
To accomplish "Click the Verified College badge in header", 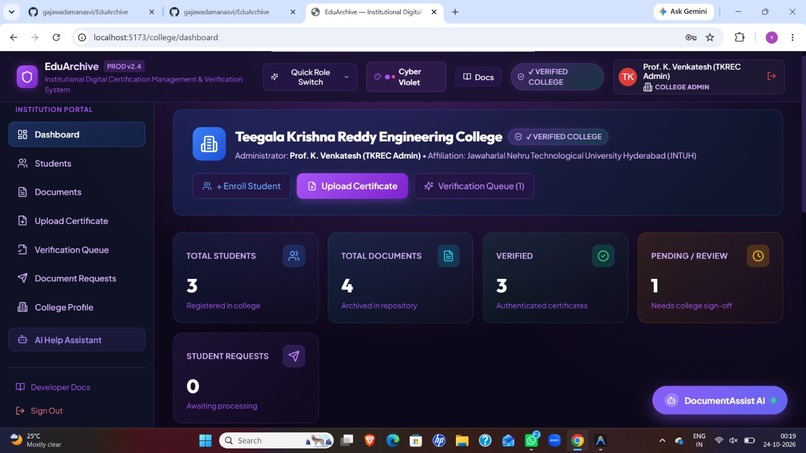I will tap(557, 77).
